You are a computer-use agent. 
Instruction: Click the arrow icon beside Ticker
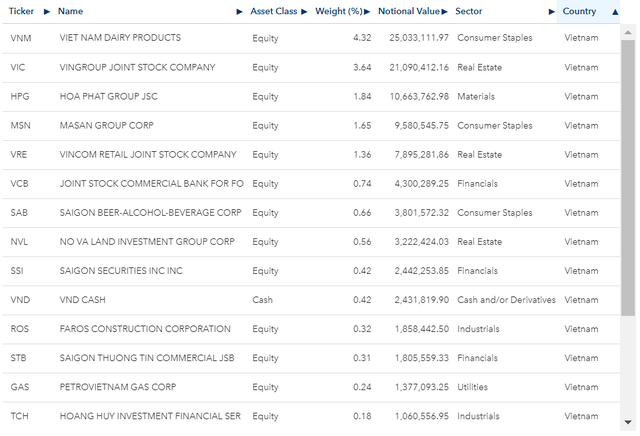click(x=47, y=12)
